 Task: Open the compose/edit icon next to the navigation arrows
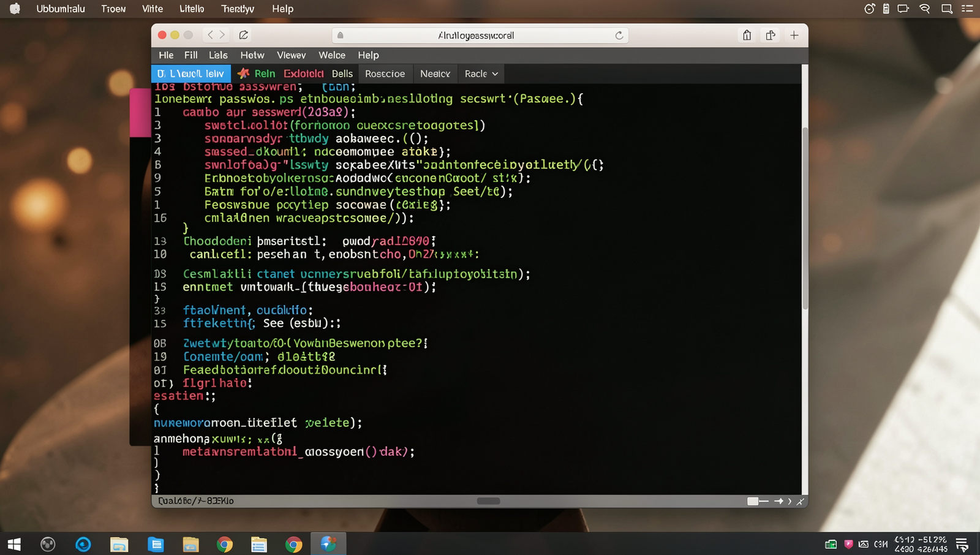pyautogui.click(x=243, y=35)
